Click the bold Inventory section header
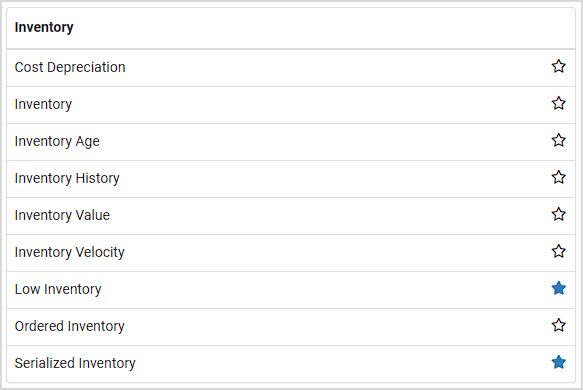This screenshot has width=583, height=390. click(44, 28)
